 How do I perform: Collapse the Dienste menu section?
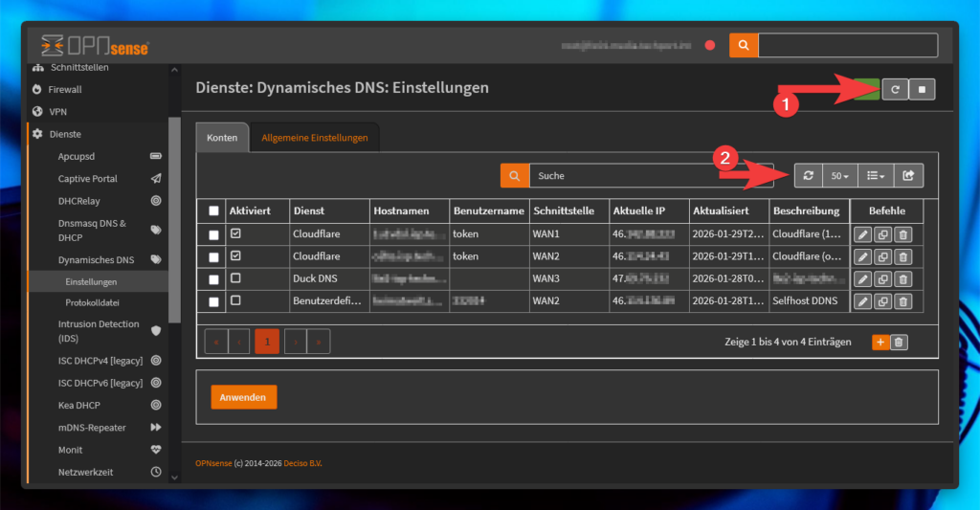65,134
